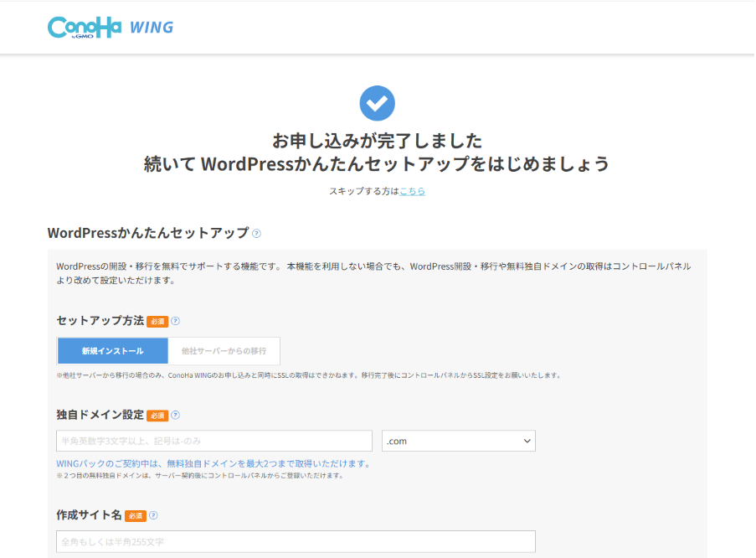Open help icon next to 作成サイト名

153,515
